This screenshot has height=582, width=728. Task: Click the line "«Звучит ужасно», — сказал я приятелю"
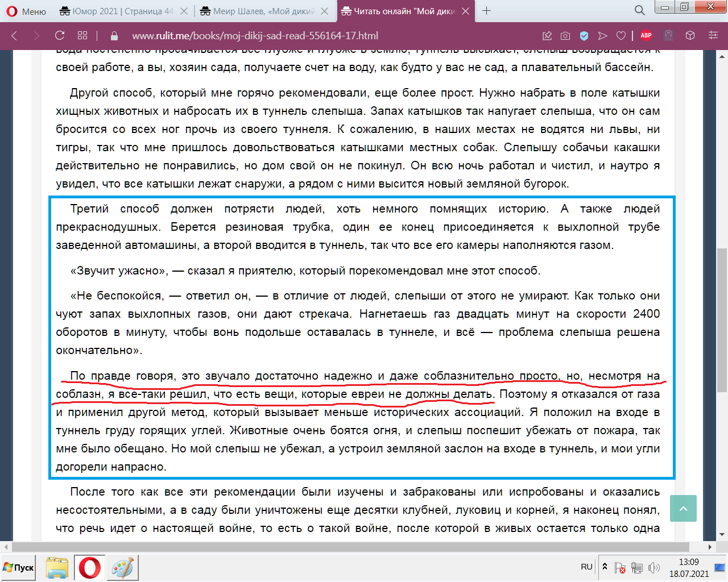pyautogui.click(x=305, y=271)
